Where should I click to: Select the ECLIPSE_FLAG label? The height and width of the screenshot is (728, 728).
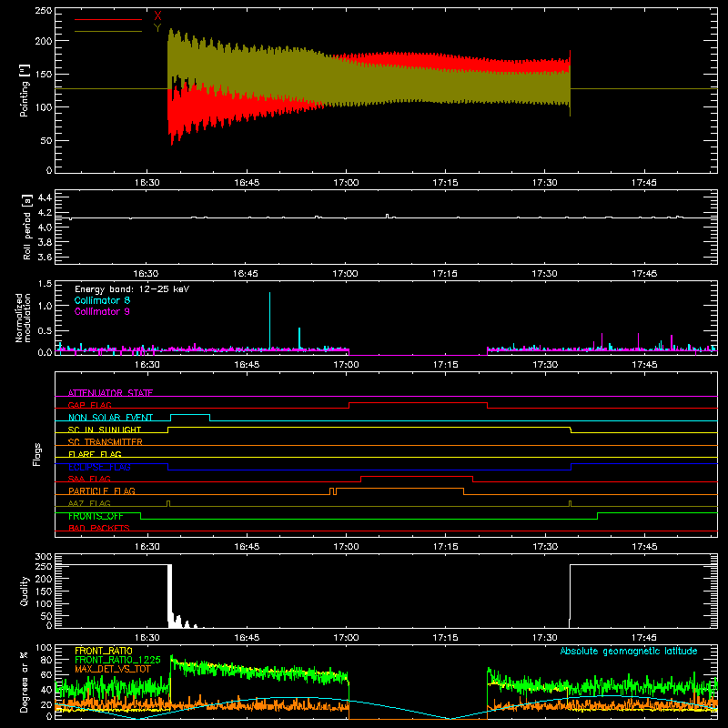tap(99, 467)
